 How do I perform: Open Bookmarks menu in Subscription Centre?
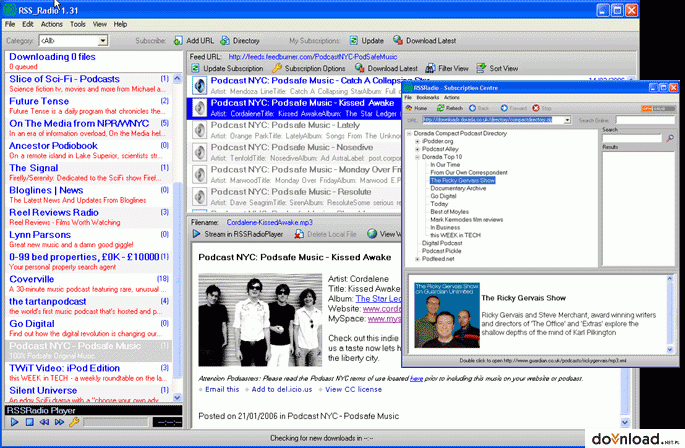(428, 97)
